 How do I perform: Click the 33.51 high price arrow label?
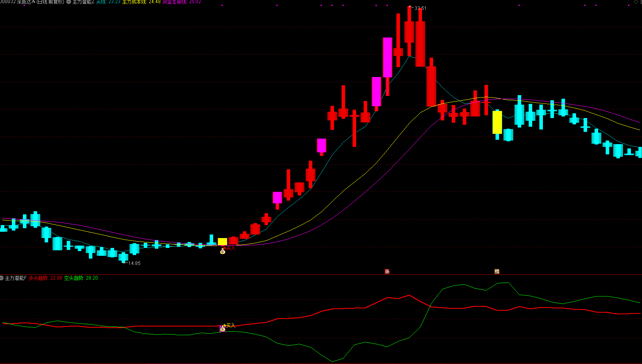pos(418,8)
